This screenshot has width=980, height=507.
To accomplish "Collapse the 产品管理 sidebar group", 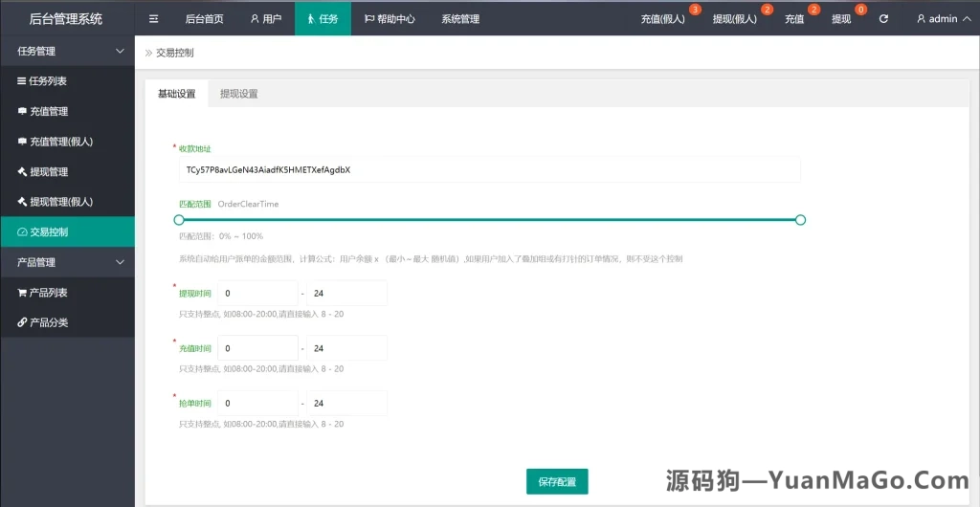I will 68,262.
